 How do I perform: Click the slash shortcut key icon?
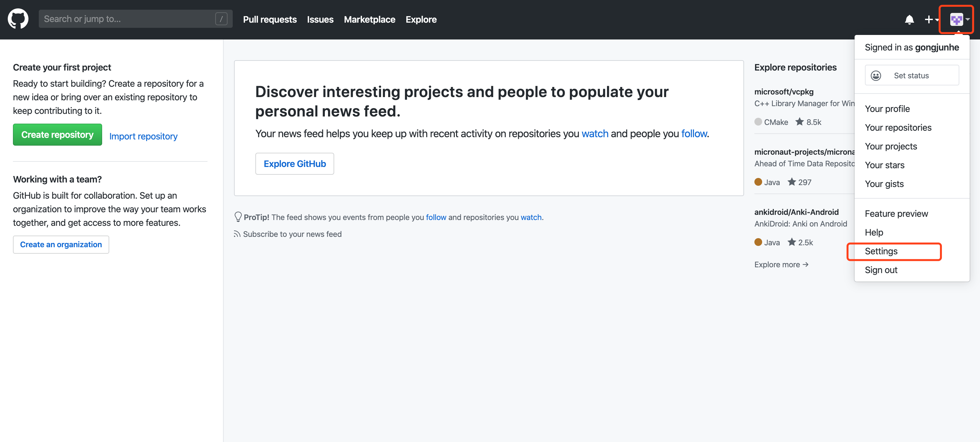pos(221,19)
